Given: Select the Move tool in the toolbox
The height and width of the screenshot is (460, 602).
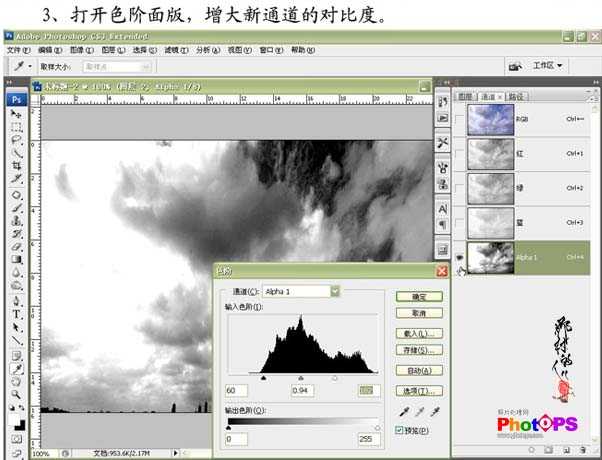Looking at the screenshot, I should point(16,114).
